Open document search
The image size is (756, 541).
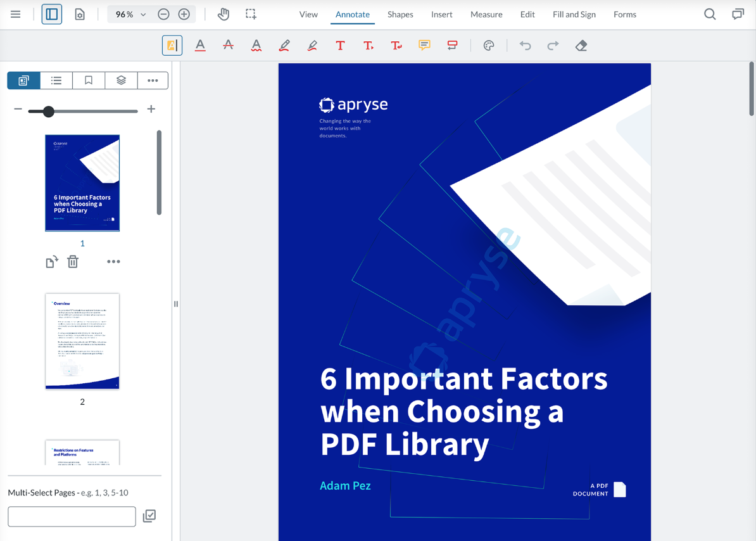[710, 15]
